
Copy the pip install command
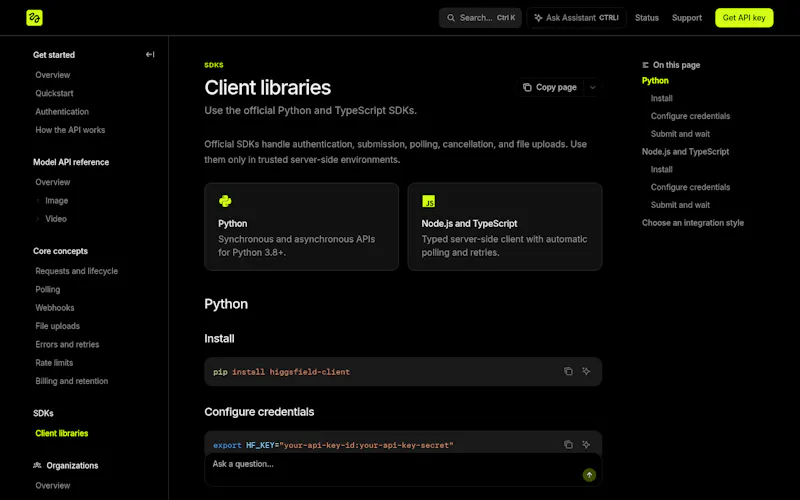(x=568, y=371)
